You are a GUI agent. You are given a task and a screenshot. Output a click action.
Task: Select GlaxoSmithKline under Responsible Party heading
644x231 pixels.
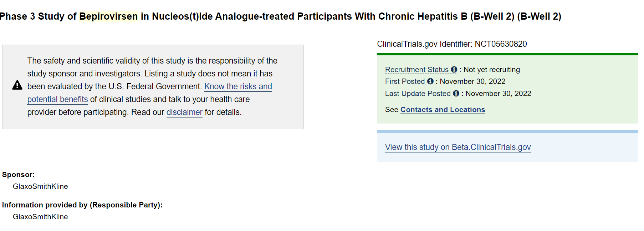40,217
